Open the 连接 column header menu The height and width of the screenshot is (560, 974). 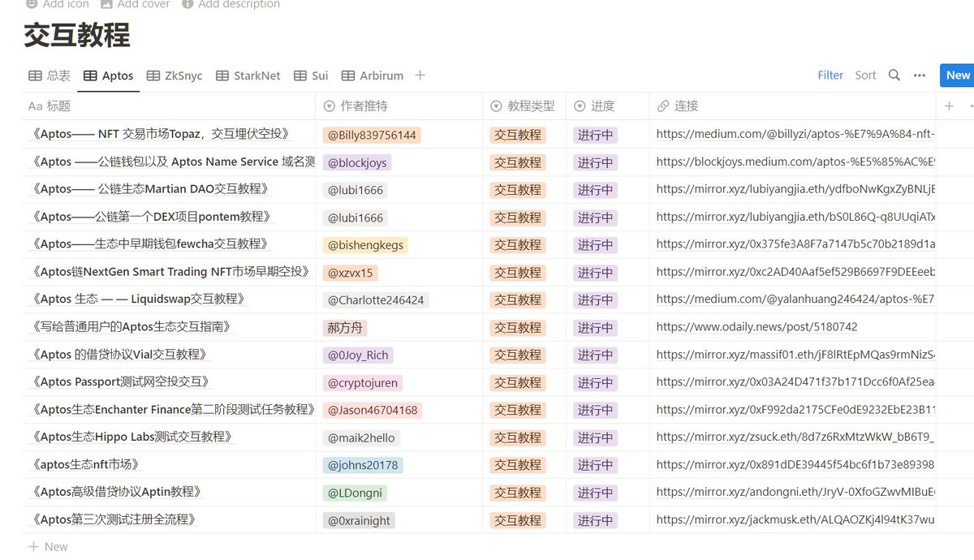pyautogui.click(x=793, y=106)
